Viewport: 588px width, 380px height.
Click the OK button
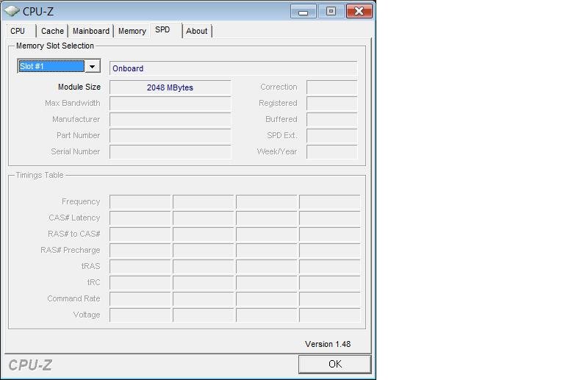click(x=335, y=364)
